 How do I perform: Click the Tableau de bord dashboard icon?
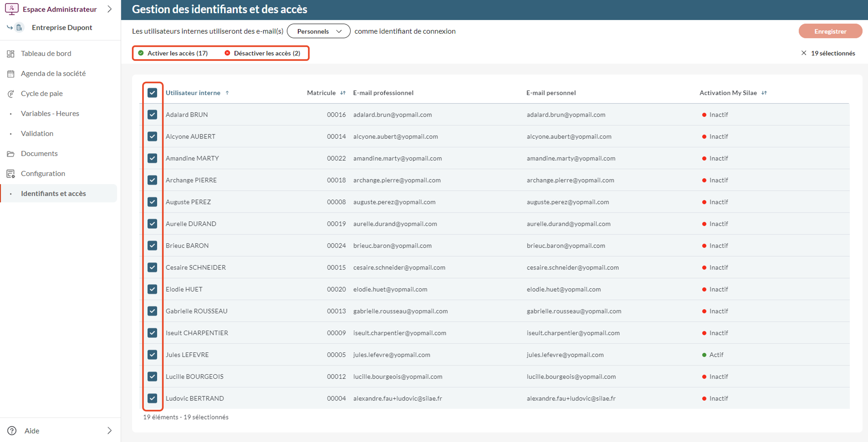tap(11, 53)
